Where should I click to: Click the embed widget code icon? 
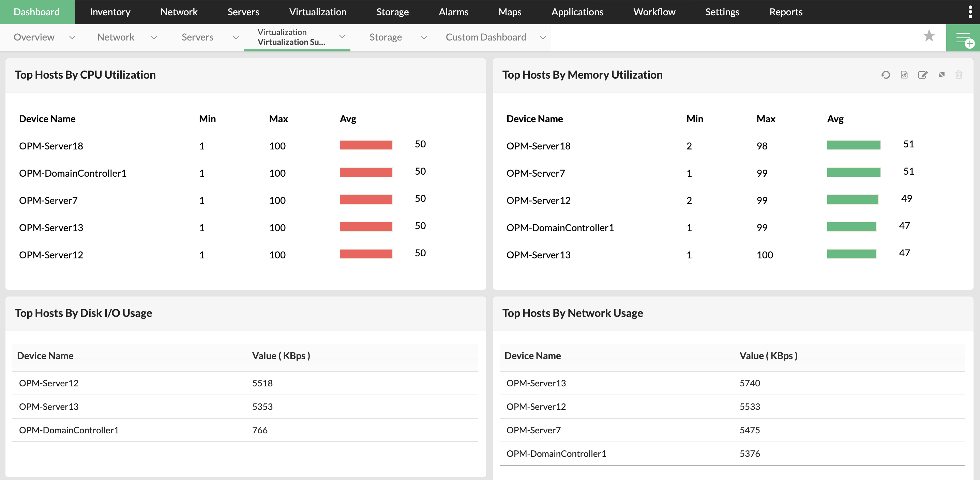(x=904, y=75)
